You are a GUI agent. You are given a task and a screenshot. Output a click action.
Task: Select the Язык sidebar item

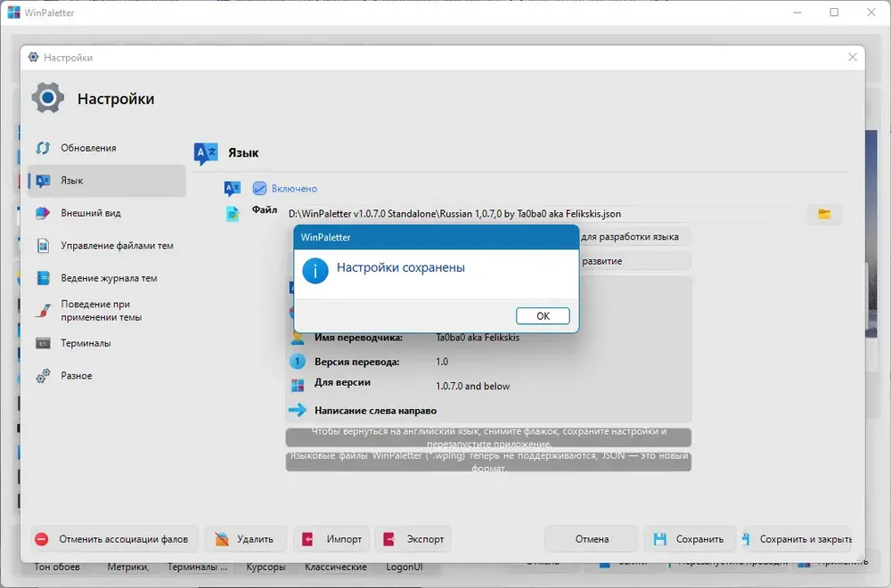[x=107, y=181]
